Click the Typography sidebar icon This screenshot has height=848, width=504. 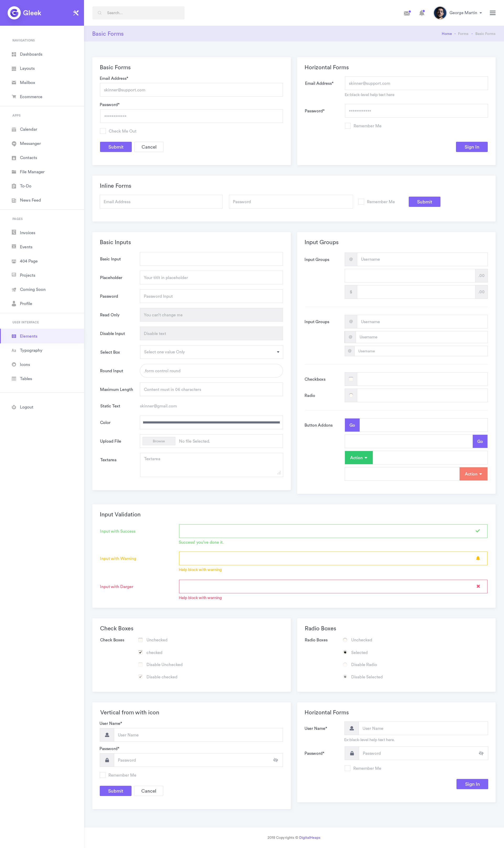click(x=14, y=350)
